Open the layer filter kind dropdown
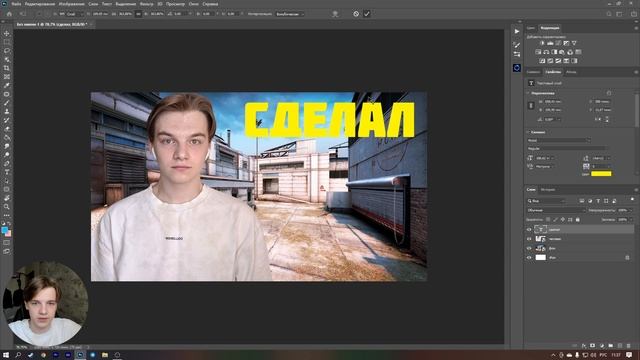The width and height of the screenshot is (640, 360). [546, 201]
